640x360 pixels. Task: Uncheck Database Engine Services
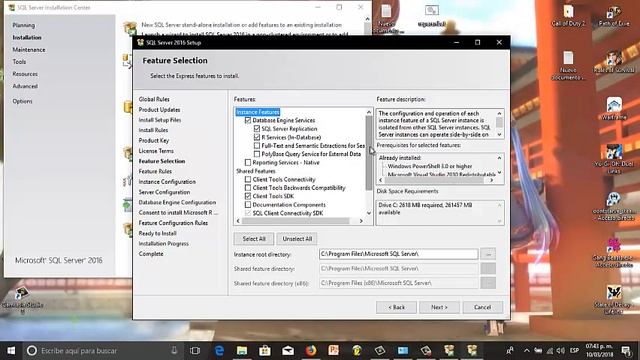tap(248, 120)
